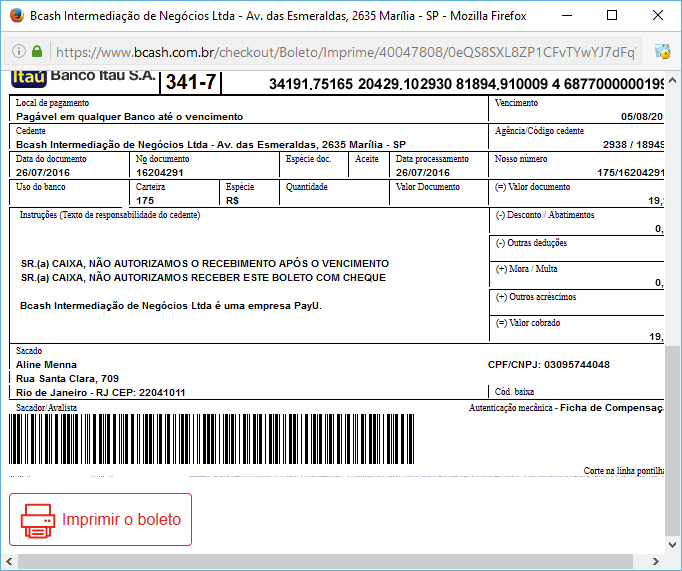Screen dimensions: 682x571
Task: Click the Itaú bank logo
Action: tap(29, 78)
